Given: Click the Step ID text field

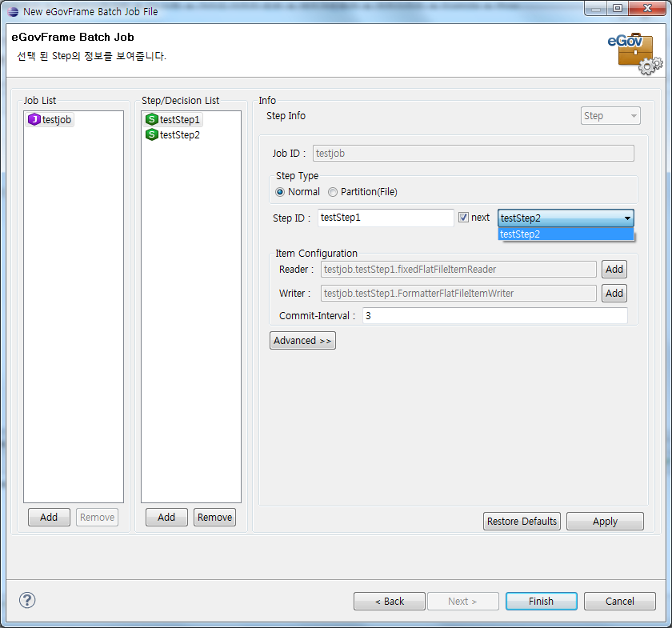Looking at the screenshot, I should (386, 218).
